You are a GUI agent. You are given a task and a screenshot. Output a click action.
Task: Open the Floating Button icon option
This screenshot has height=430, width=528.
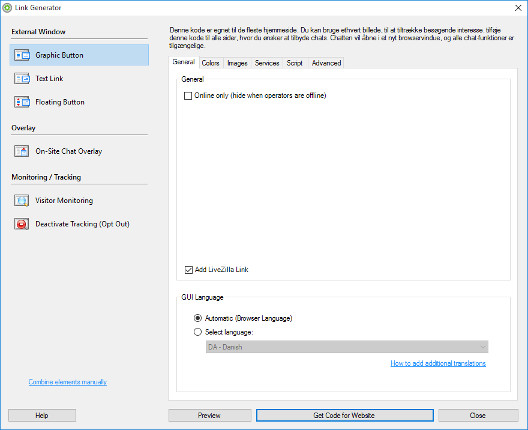pos(22,102)
